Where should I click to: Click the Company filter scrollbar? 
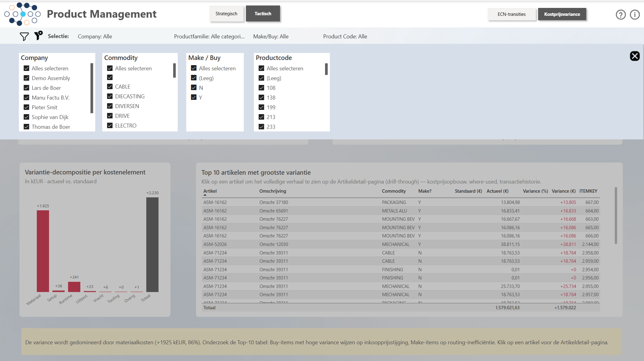[92, 88]
